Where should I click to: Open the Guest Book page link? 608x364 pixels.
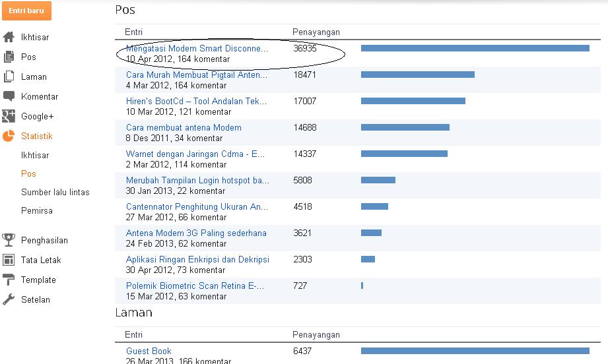coord(149,351)
